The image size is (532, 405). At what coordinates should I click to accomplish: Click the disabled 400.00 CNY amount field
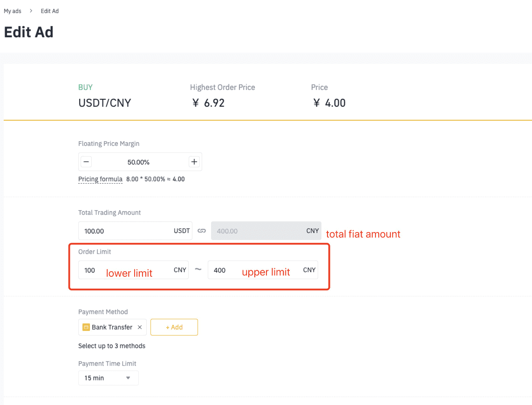click(266, 231)
